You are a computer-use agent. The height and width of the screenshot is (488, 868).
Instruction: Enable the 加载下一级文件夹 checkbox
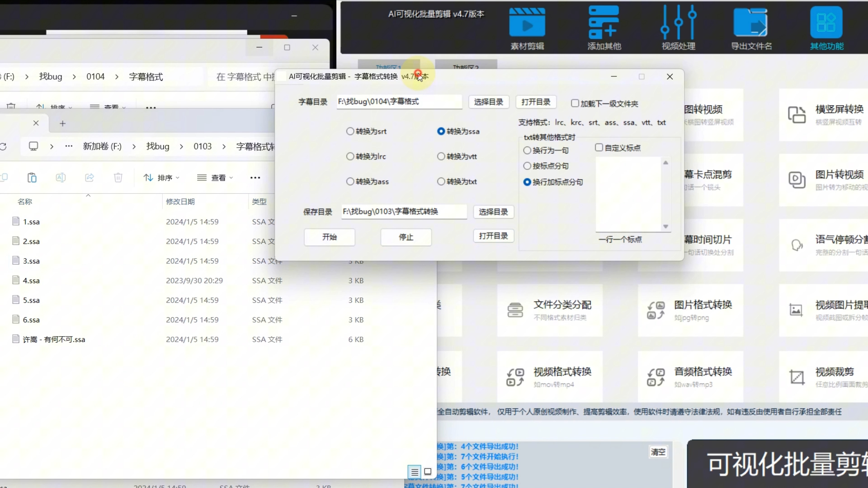pyautogui.click(x=575, y=103)
